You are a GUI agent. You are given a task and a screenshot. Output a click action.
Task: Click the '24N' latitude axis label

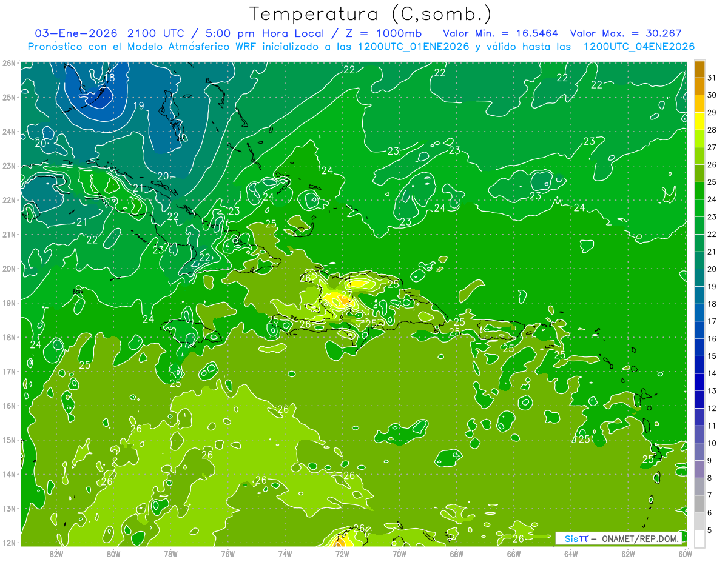(8, 132)
